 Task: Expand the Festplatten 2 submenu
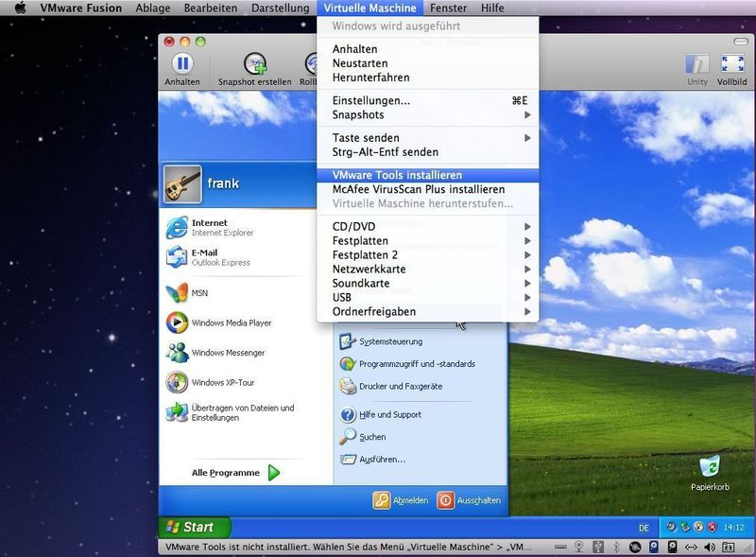click(427, 254)
